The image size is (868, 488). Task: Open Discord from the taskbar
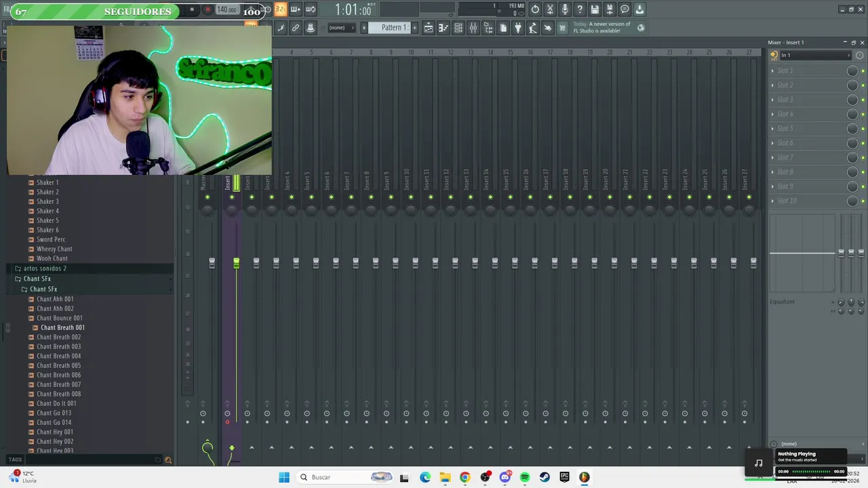coord(505,477)
